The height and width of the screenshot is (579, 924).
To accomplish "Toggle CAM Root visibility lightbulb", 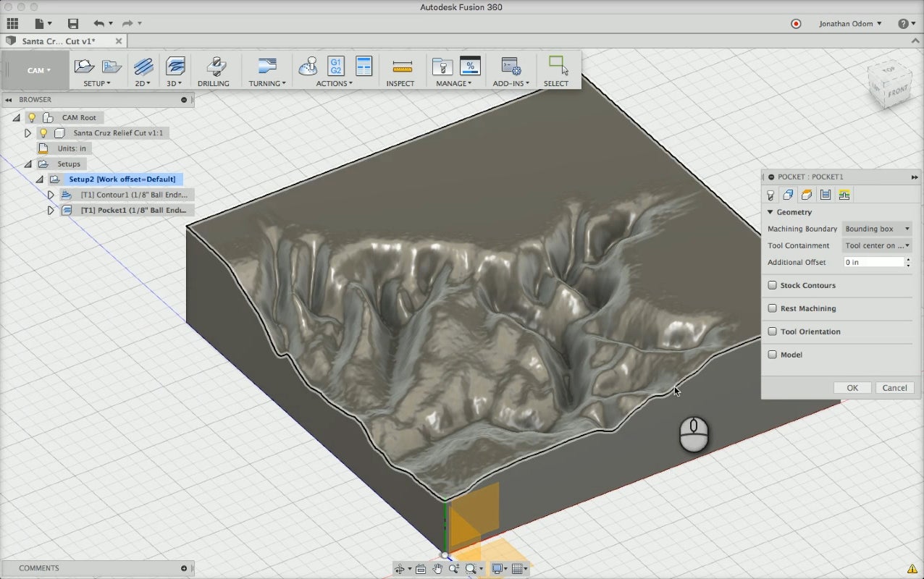I will (x=32, y=117).
